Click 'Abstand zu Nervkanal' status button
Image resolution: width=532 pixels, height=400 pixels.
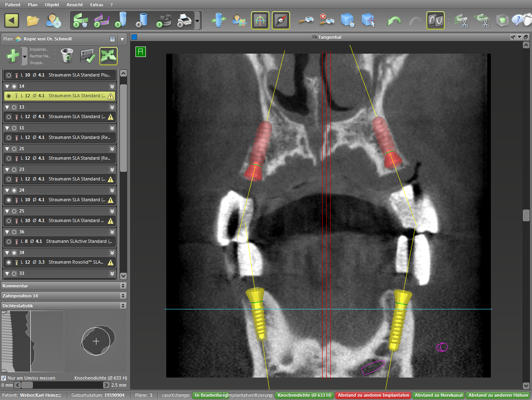[438, 395]
